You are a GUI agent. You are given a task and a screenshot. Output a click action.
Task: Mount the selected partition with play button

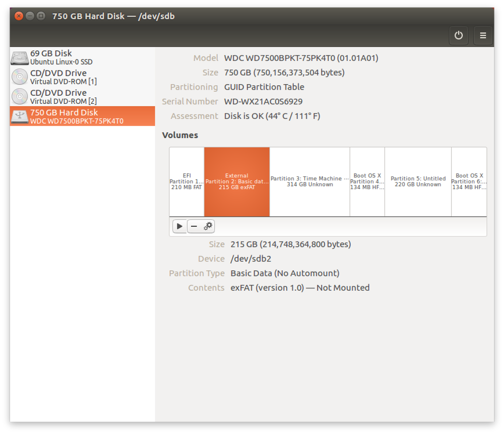(x=179, y=226)
